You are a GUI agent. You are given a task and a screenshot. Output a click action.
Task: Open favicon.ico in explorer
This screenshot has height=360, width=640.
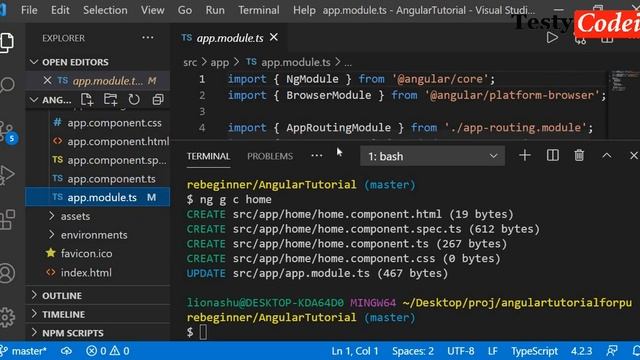79,253
